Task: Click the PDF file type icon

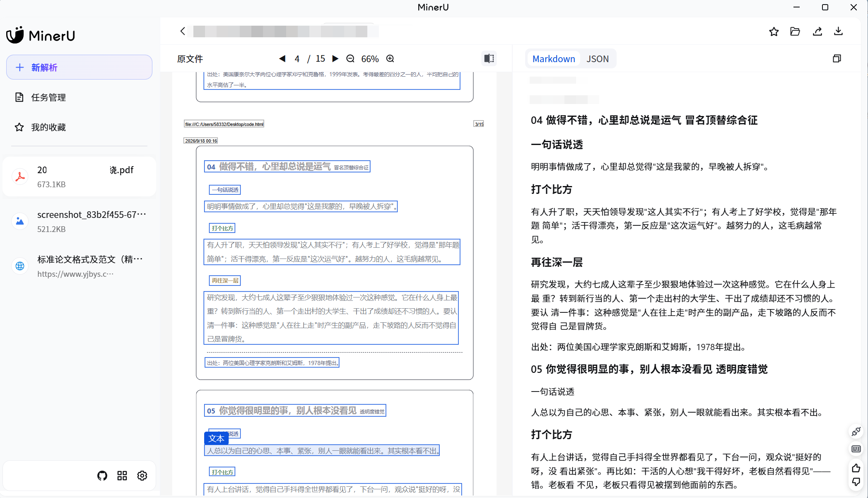Action: 20,177
